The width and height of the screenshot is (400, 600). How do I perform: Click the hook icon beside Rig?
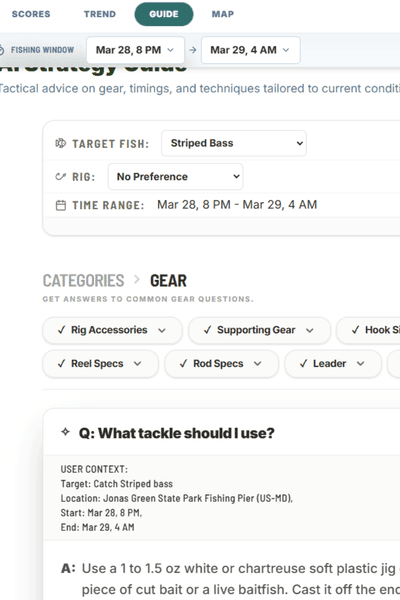click(x=60, y=177)
